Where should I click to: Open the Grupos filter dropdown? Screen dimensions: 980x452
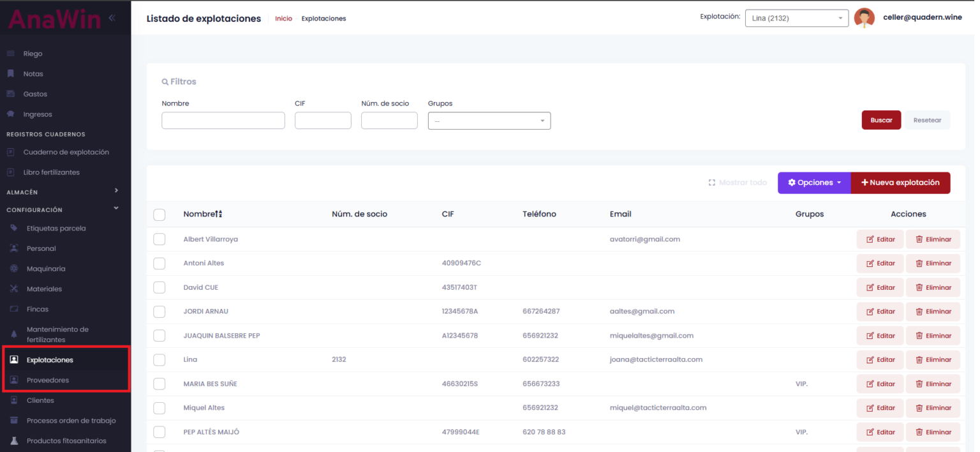489,121
